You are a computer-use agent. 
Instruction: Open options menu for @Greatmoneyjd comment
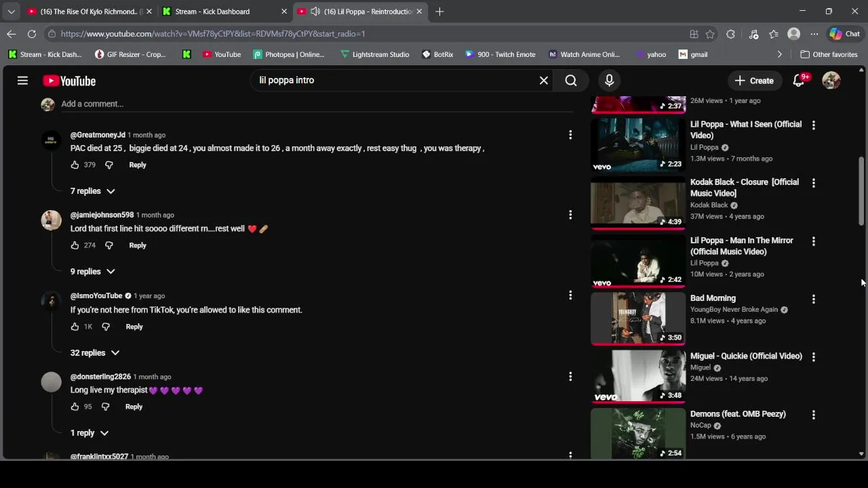coord(570,135)
